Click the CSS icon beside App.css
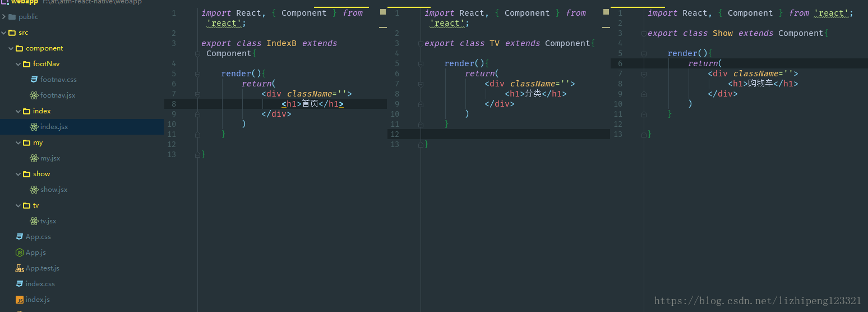The height and width of the screenshot is (312, 868). coord(20,237)
